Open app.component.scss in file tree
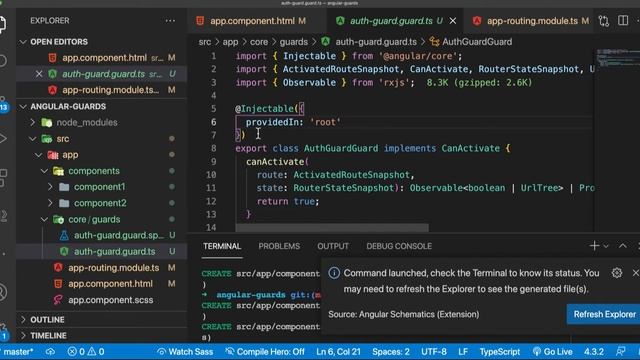This screenshot has width=640, height=360. coord(110,300)
